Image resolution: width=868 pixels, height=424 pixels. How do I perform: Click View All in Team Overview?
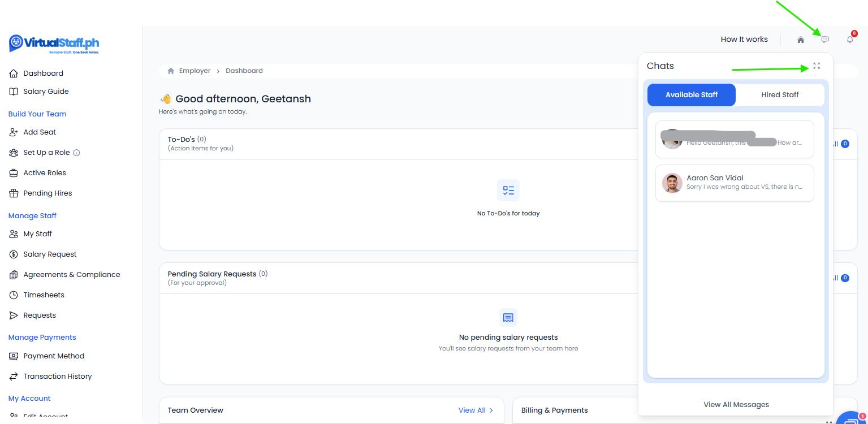(476, 410)
